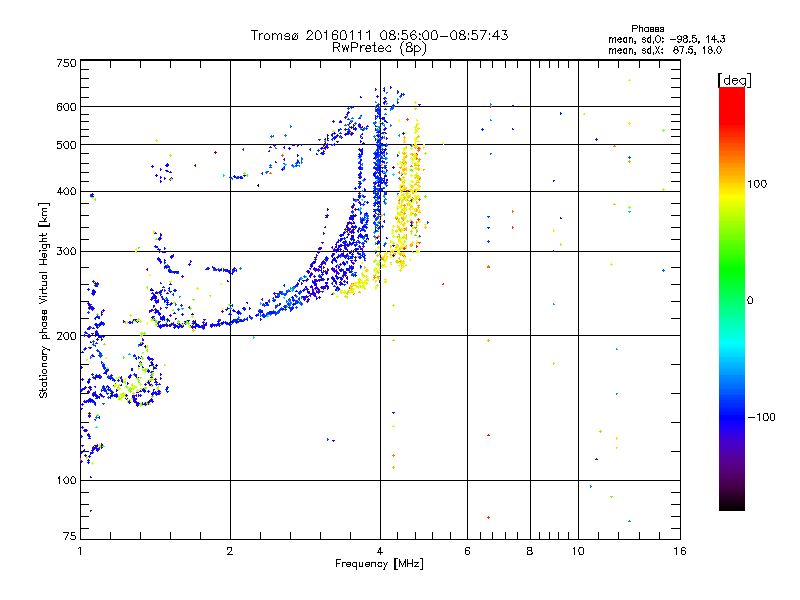Click the x-axis tick label '1'
Image resolution: width=800 pixels, height=600 pixels.
(x=80, y=551)
